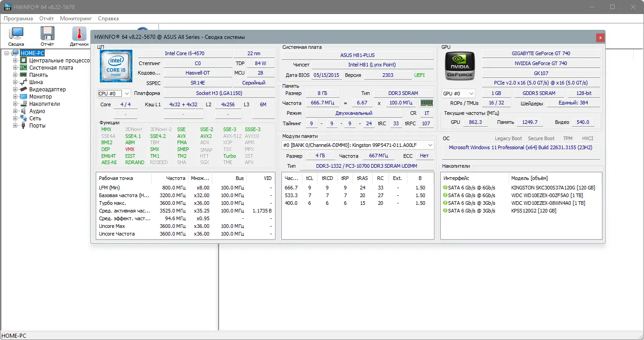Click the Intel Core i5 logo
This screenshot has height=340, width=644.
tap(116, 66)
